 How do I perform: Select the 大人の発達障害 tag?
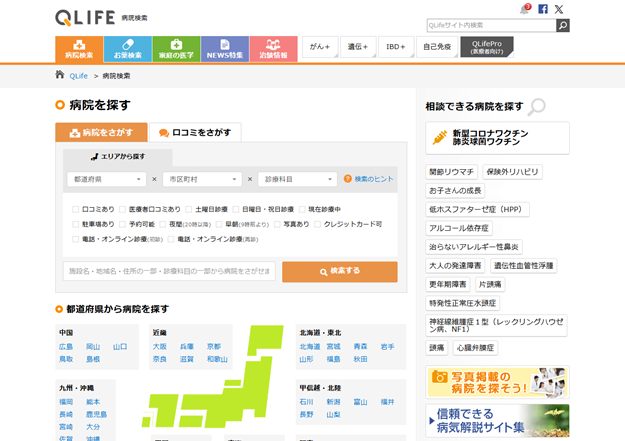(x=455, y=266)
